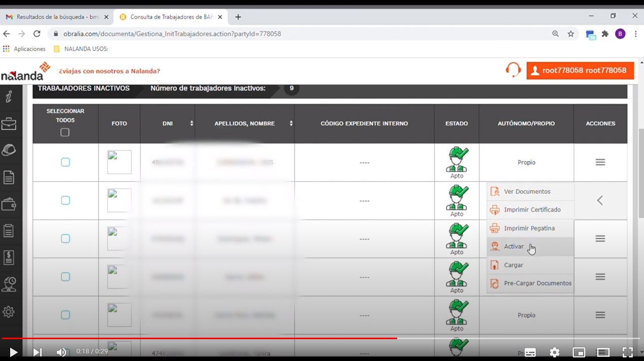644x361 pixels.
Task: Choose Activar from the actions menu
Action: click(x=513, y=246)
